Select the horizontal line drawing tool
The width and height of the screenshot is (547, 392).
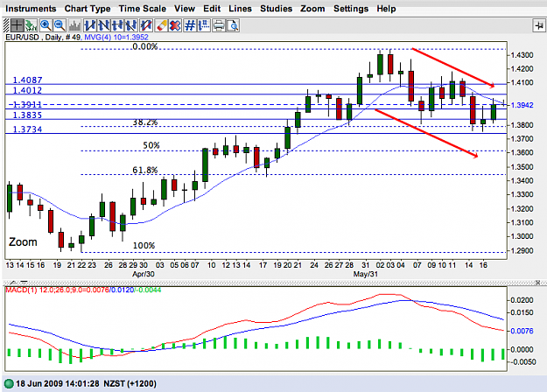(117, 25)
